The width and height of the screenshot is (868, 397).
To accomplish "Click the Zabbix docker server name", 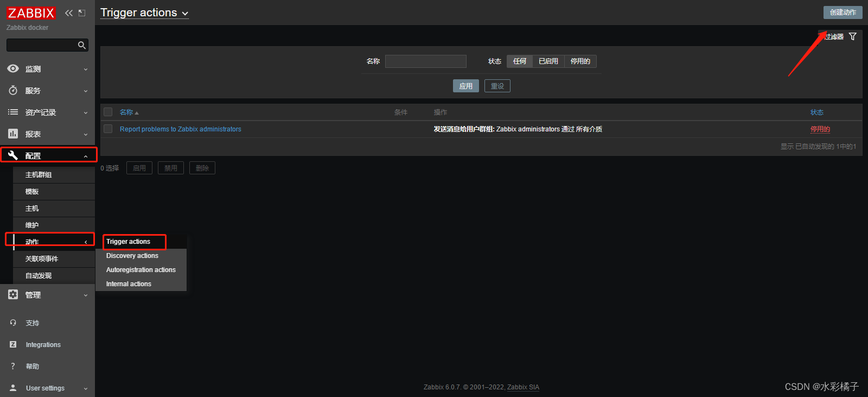I will coord(27,28).
